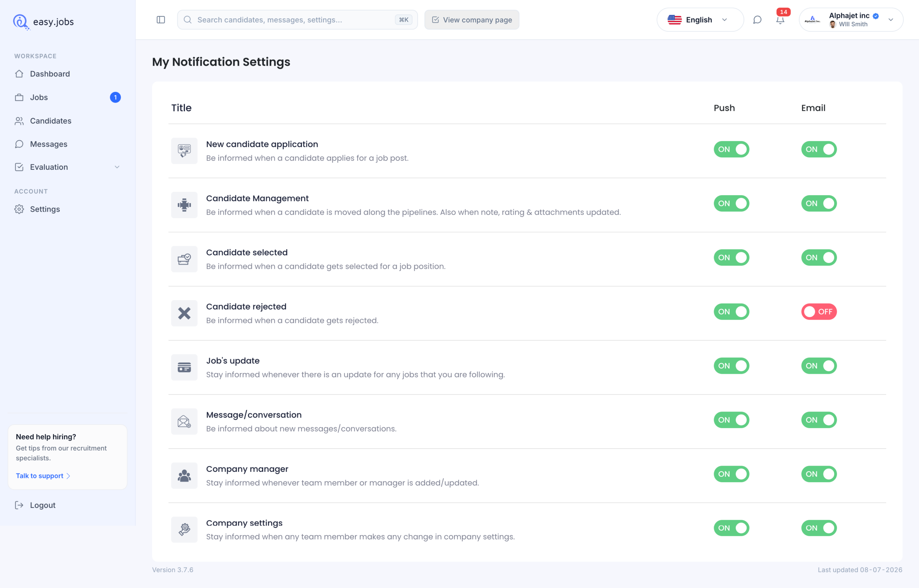Click the Push column header
This screenshot has height=588, width=919.
tap(724, 108)
